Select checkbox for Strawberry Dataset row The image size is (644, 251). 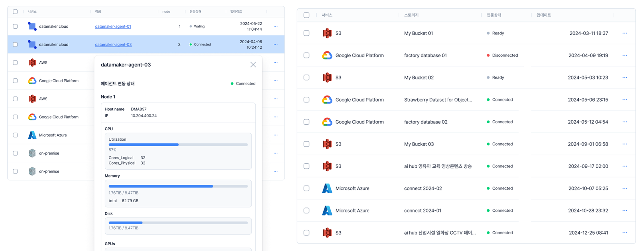(x=307, y=100)
